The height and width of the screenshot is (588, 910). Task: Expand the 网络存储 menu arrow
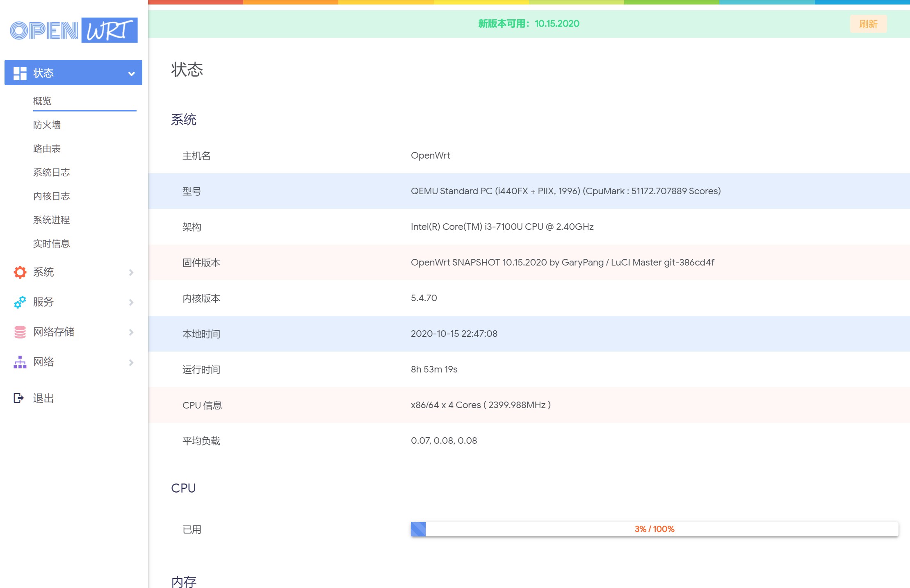click(x=131, y=332)
